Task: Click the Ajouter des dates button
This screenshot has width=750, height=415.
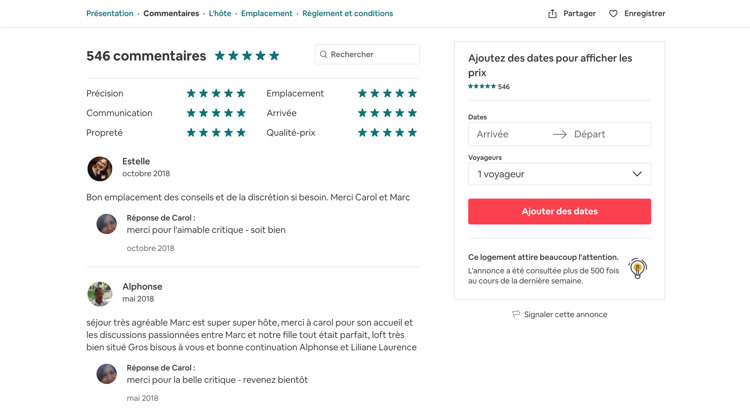Action: click(559, 211)
